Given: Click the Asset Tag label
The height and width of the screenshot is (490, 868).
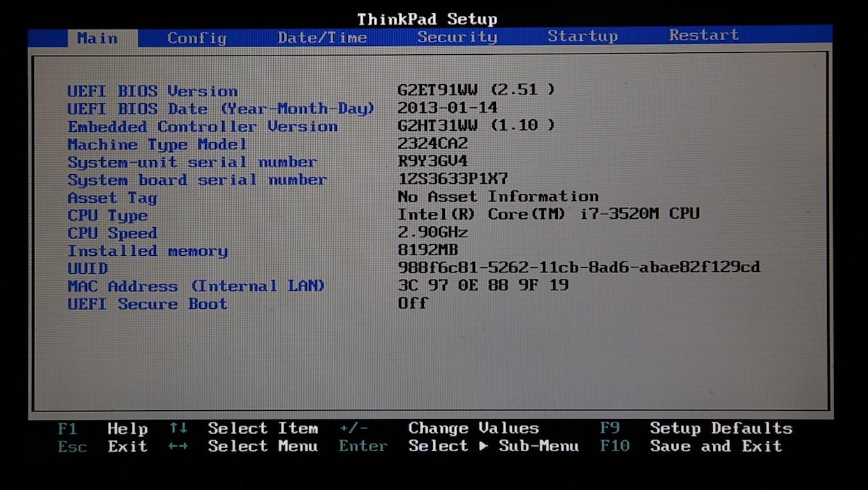Looking at the screenshot, I should coord(112,198).
